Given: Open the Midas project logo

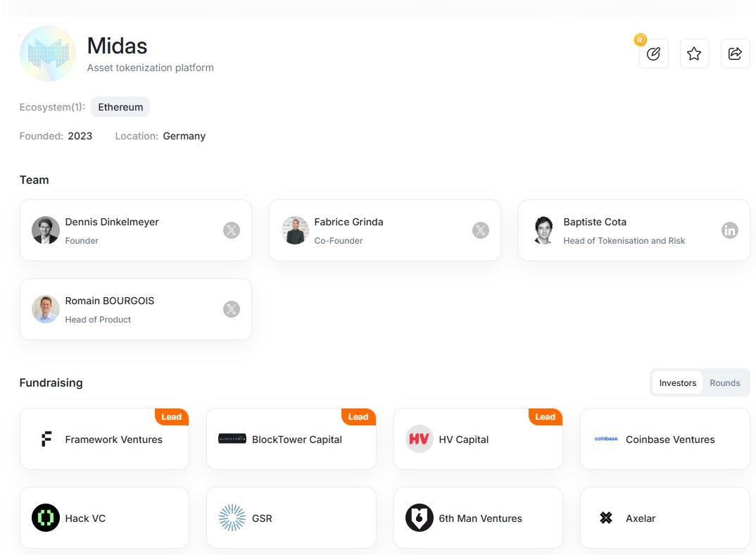Looking at the screenshot, I should click(x=48, y=54).
